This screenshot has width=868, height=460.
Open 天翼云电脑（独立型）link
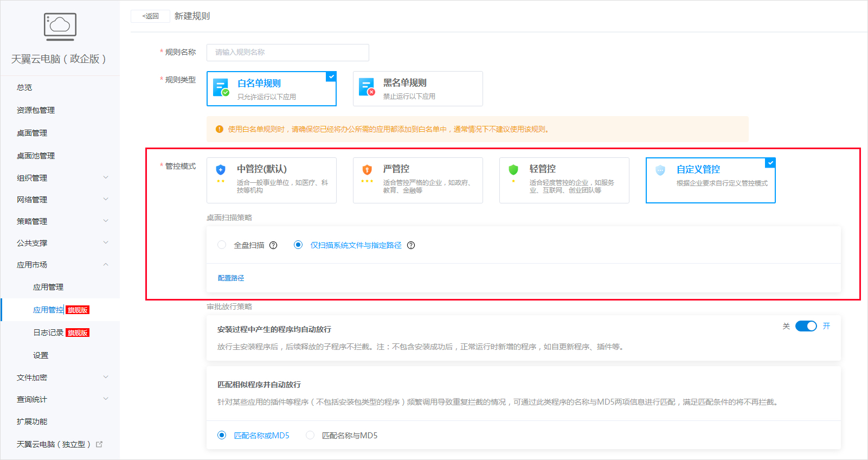[54, 444]
